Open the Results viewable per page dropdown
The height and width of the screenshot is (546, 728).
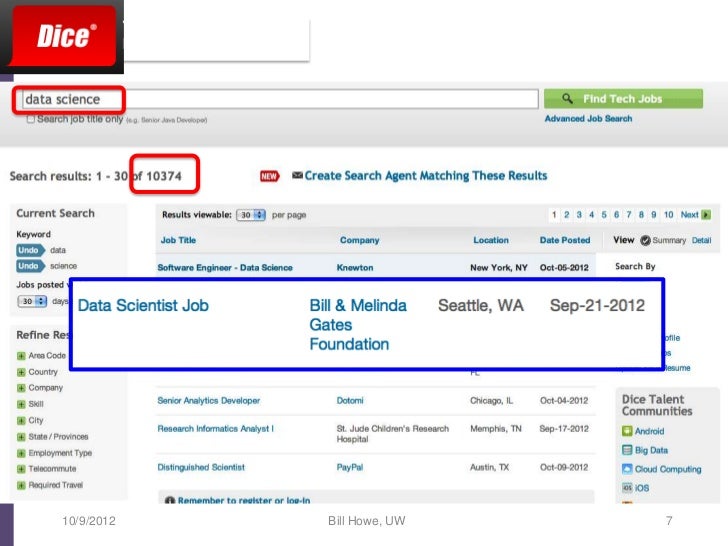tap(251, 215)
